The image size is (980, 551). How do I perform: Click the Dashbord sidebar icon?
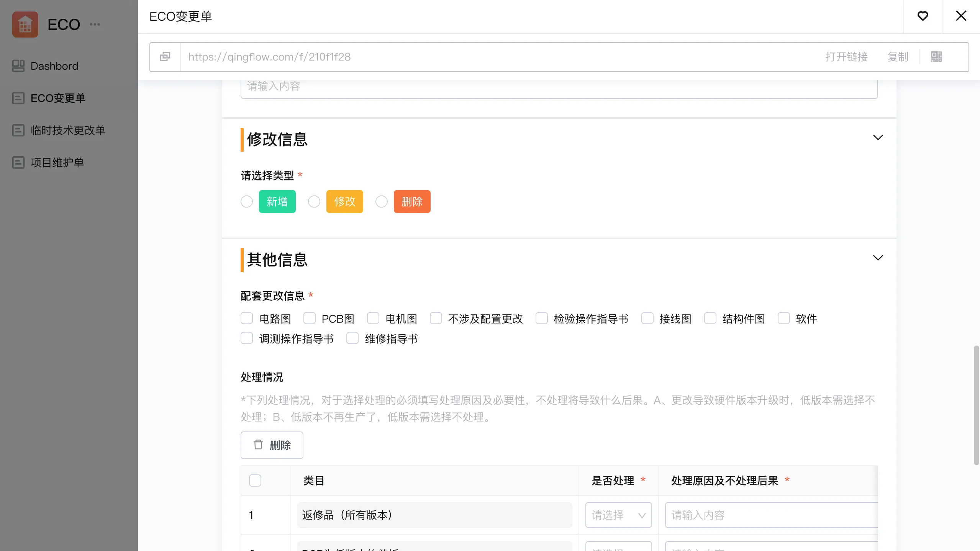click(x=18, y=66)
